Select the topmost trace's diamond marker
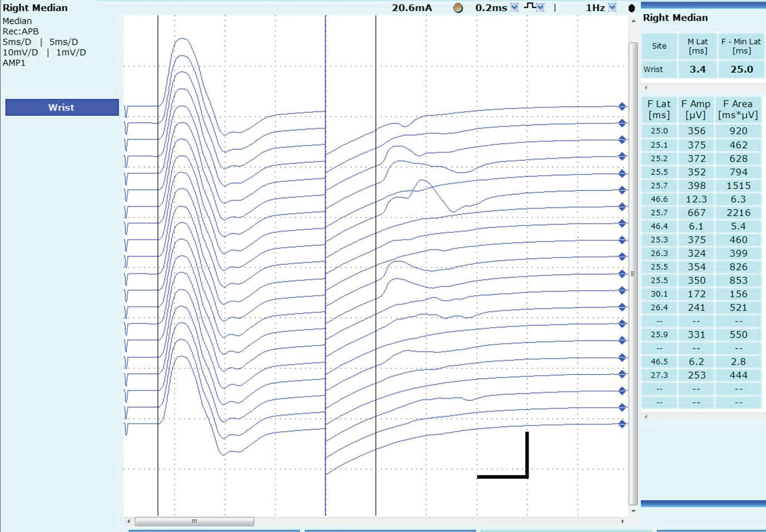 tap(622, 107)
